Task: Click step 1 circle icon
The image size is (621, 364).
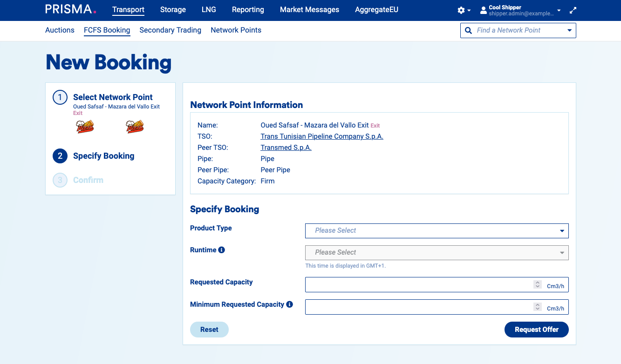Action: (60, 98)
